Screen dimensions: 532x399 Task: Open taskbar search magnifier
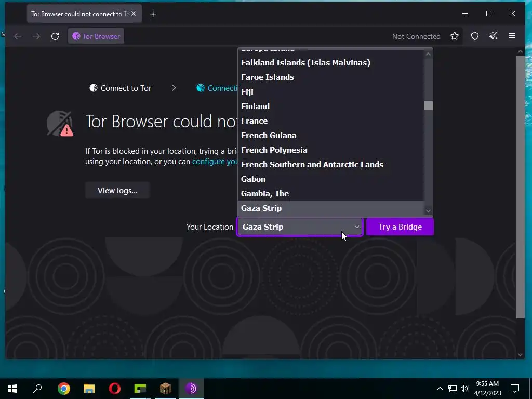point(37,389)
